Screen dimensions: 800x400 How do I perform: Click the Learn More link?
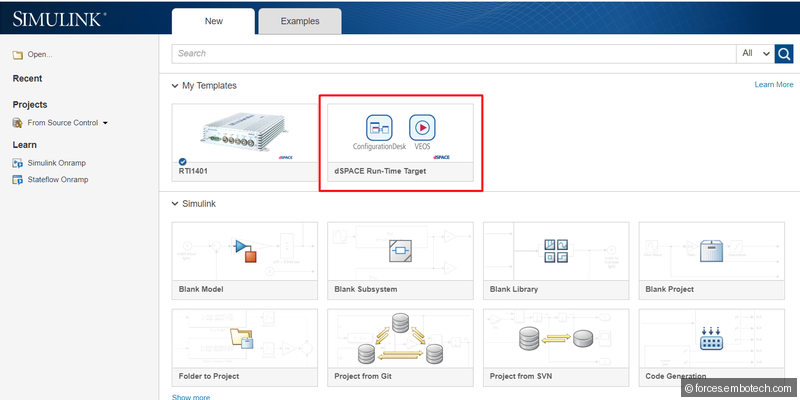[x=774, y=85]
